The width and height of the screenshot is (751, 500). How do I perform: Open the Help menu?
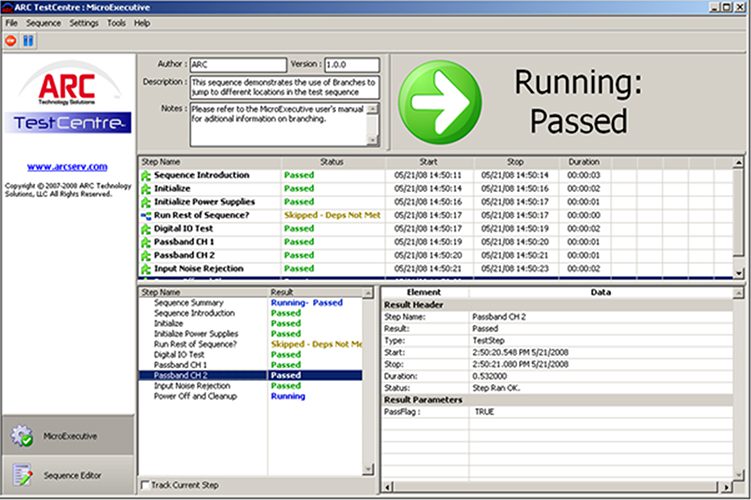pyautogui.click(x=142, y=23)
